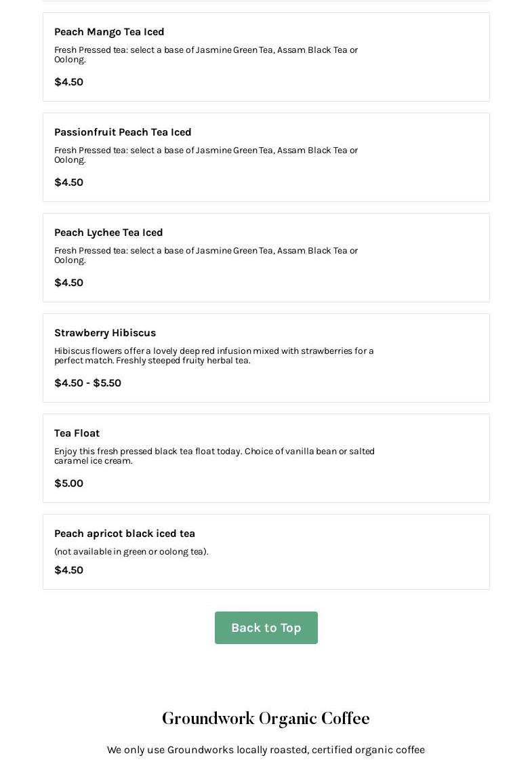The height and width of the screenshot is (760, 532).
Task: Click the Back to Top button
Action: click(x=266, y=628)
